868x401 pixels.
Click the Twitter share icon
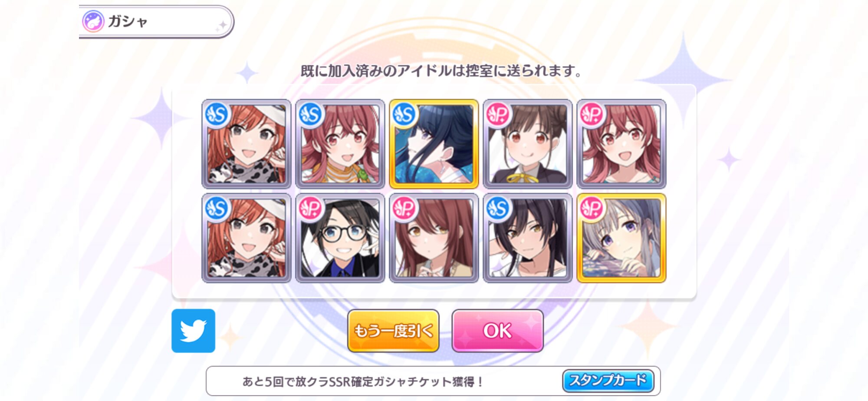[193, 331]
